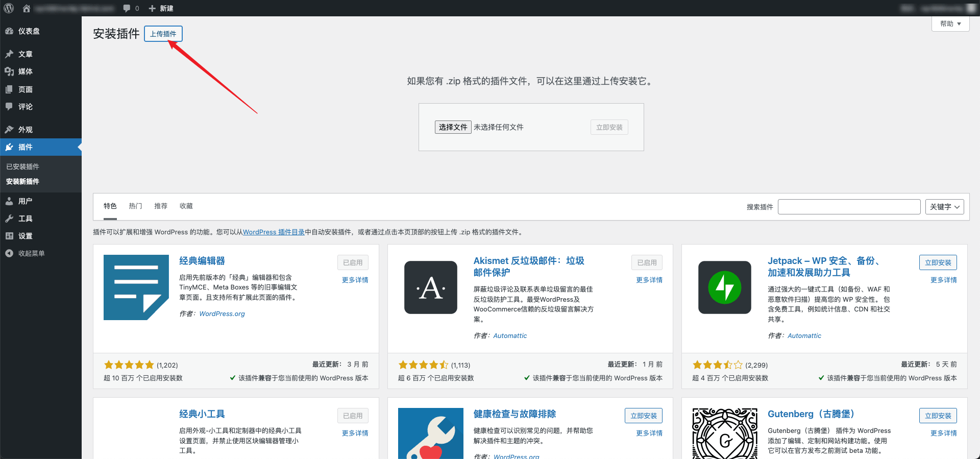Open the Settings (设置) sidebar menu
The height and width of the screenshot is (459, 980).
coord(25,236)
